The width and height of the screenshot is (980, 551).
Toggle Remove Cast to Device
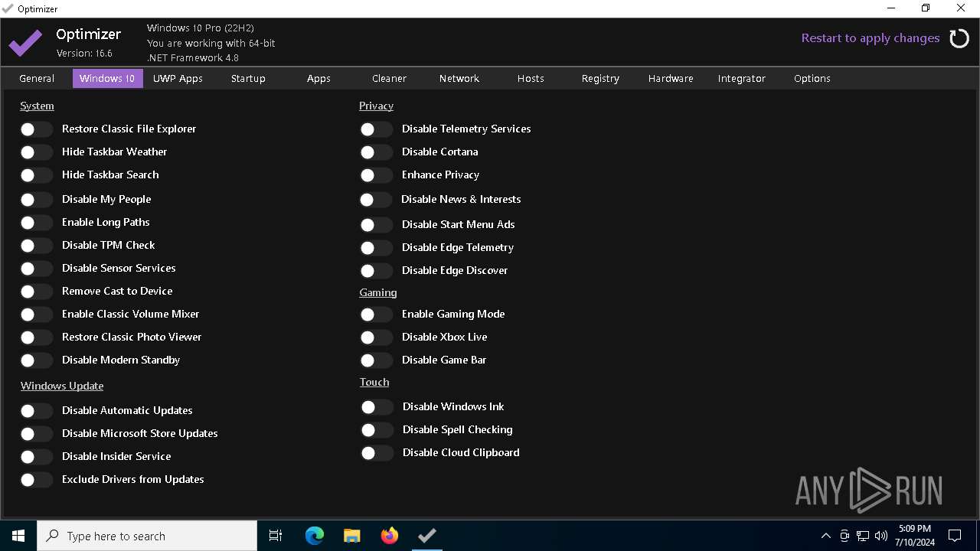tap(36, 292)
